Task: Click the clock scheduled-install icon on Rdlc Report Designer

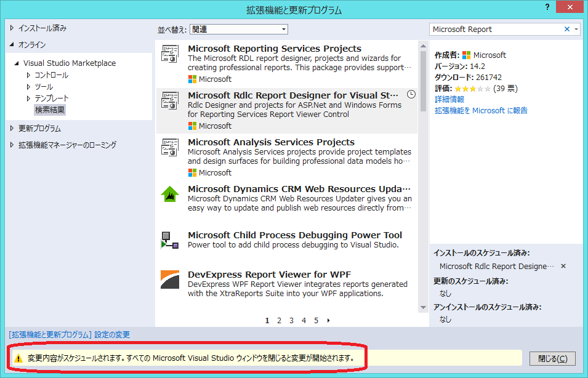Action: coord(411,94)
